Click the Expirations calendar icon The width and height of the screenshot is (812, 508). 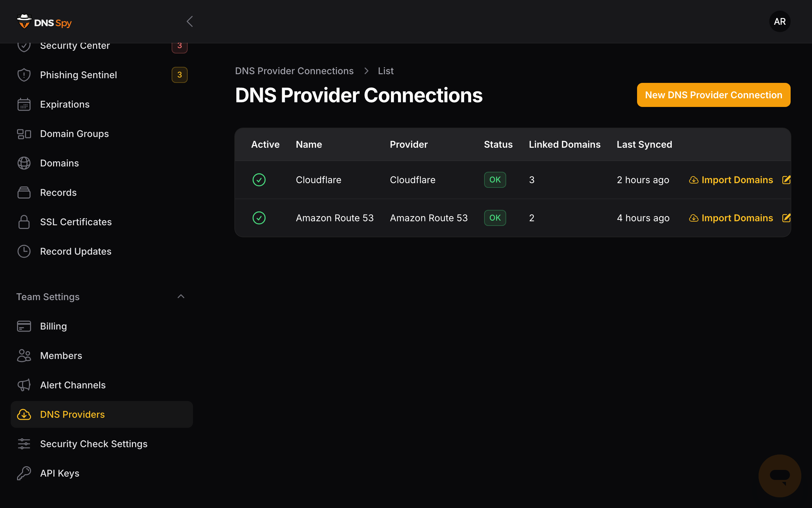pos(24,104)
